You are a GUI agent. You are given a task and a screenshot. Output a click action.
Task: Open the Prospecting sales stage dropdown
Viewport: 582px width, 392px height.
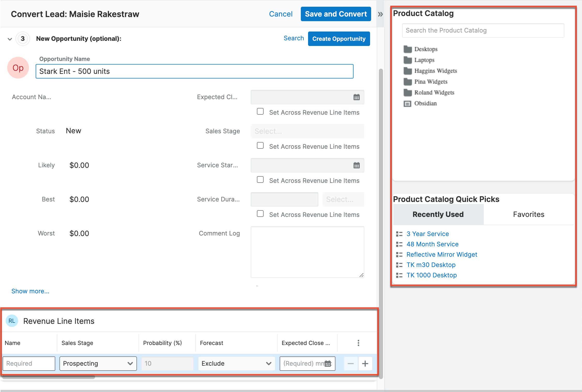point(98,364)
